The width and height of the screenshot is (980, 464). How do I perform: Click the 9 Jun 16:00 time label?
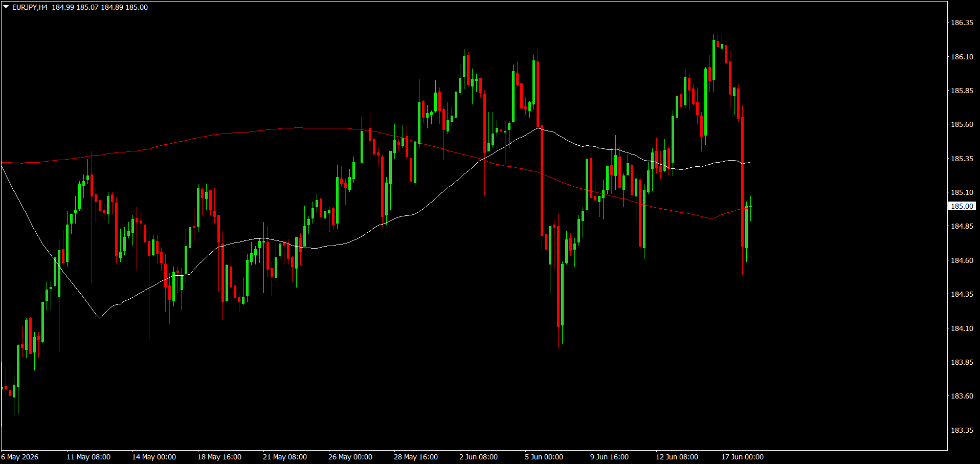[x=609, y=457]
